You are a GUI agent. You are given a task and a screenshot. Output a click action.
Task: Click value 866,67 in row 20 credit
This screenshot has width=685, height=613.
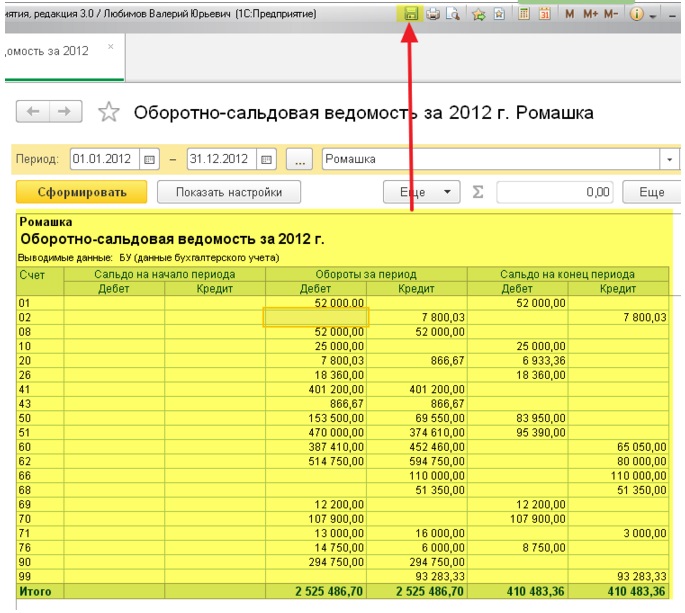(x=447, y=361)
